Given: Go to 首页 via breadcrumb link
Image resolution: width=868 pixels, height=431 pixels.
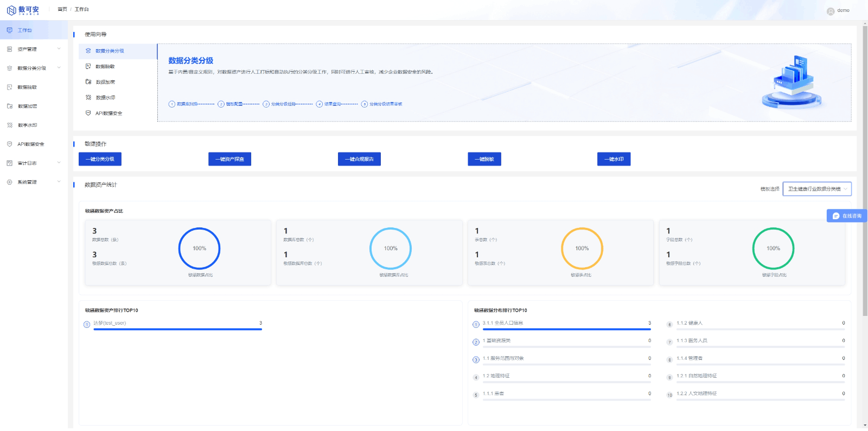Looking at the screenshot, I should coord(62,9).
